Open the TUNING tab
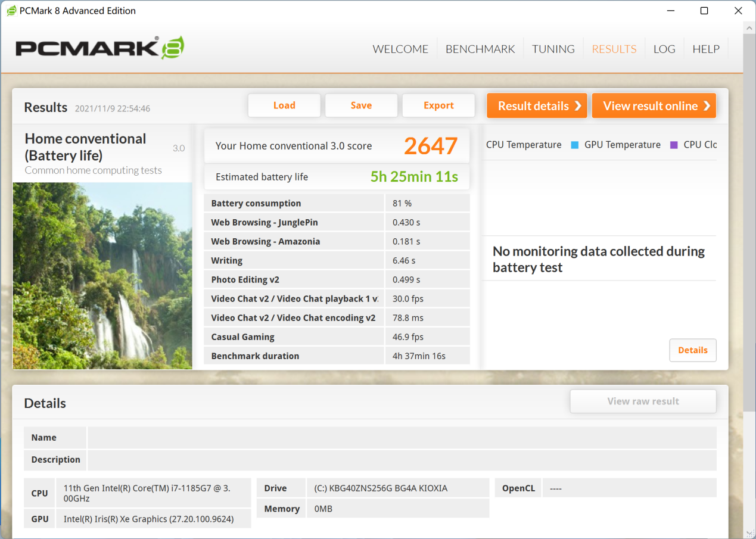 (x=553, y=49)
